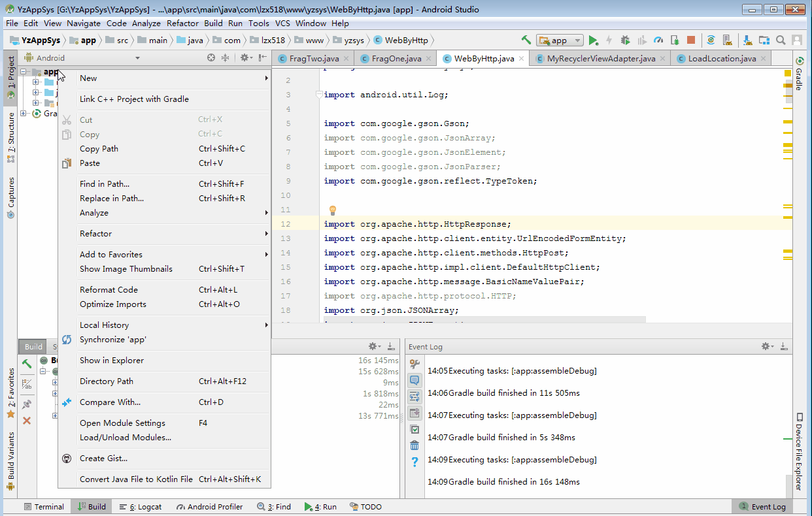This screenshot has height=516, width=812.
Task: Click the scroll-from-source target icon in Project panel
Action: click(211, 57)
